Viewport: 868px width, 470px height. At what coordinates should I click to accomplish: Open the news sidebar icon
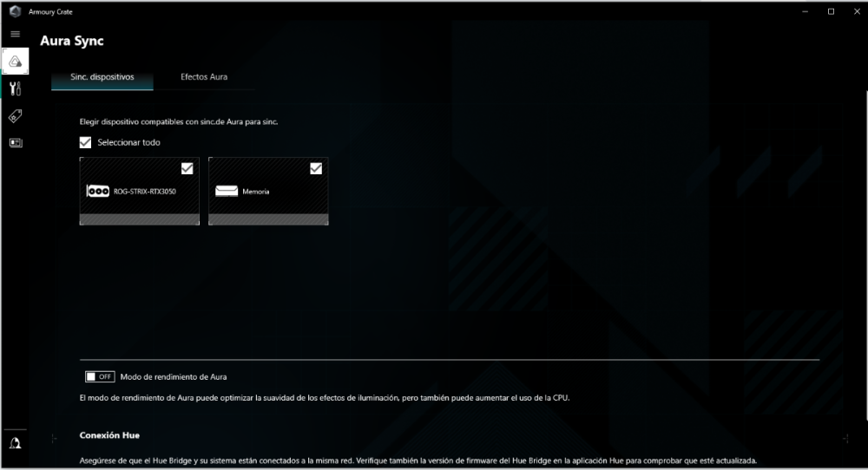(x=16, y=143)
